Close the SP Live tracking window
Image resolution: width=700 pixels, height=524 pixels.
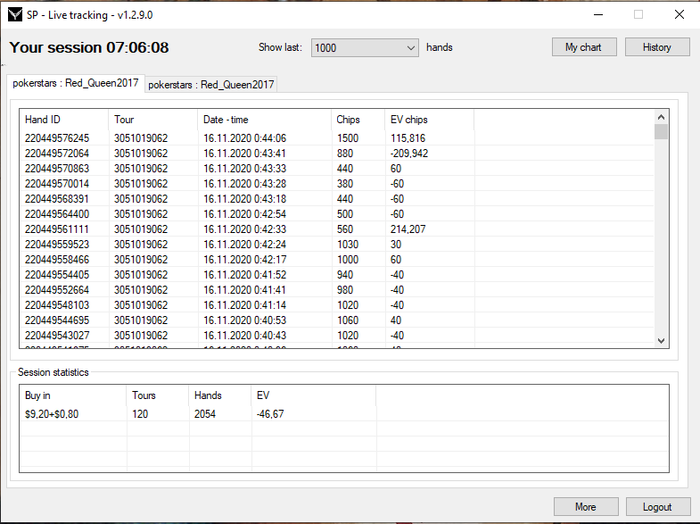[x=679, y=15]
